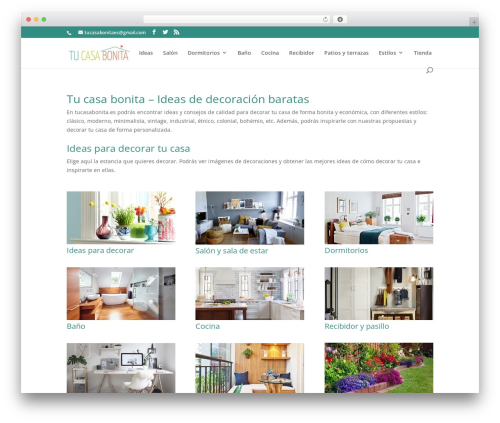The image size is (500, 423).
Task: Click the flower garden thumbnail
Action: pos(379,368)
